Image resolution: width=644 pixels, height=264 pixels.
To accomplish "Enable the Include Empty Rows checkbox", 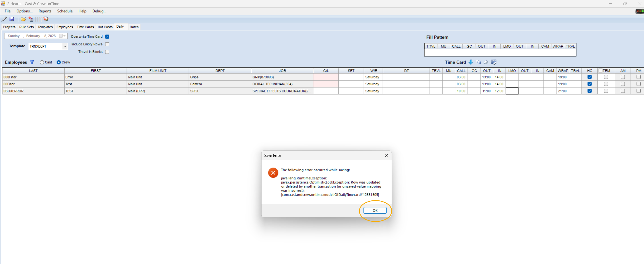I will click(x=107, y=44).
